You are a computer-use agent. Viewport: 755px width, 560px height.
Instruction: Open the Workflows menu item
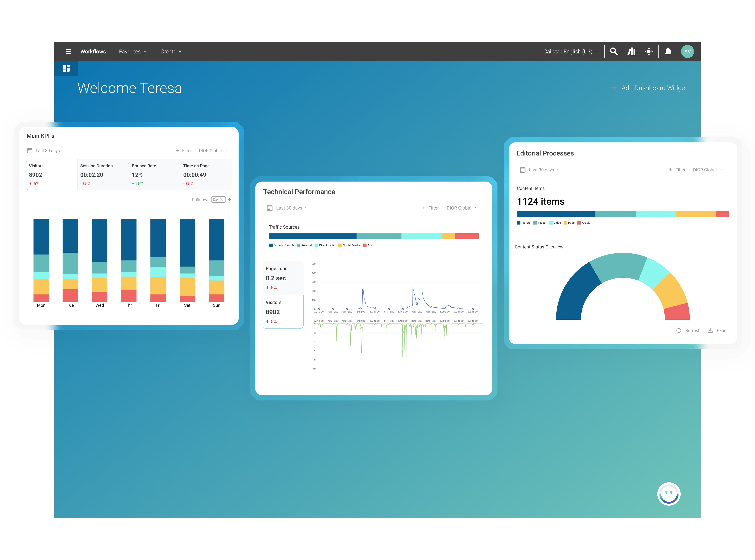(93, 52)
